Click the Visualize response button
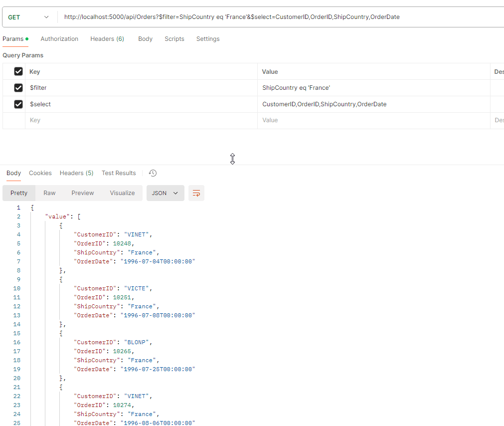504x426 pixels. [122, 193]
